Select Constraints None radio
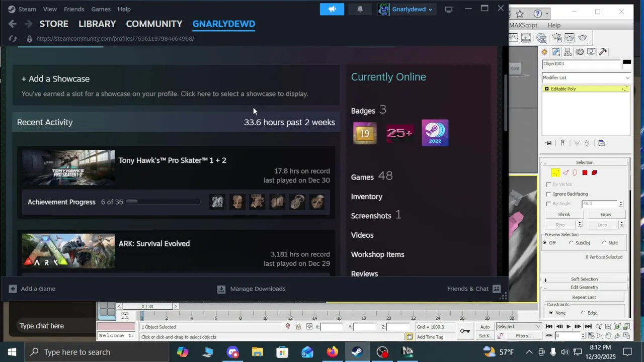The height and width of the screenshot is (362, 644). (550, 313)
